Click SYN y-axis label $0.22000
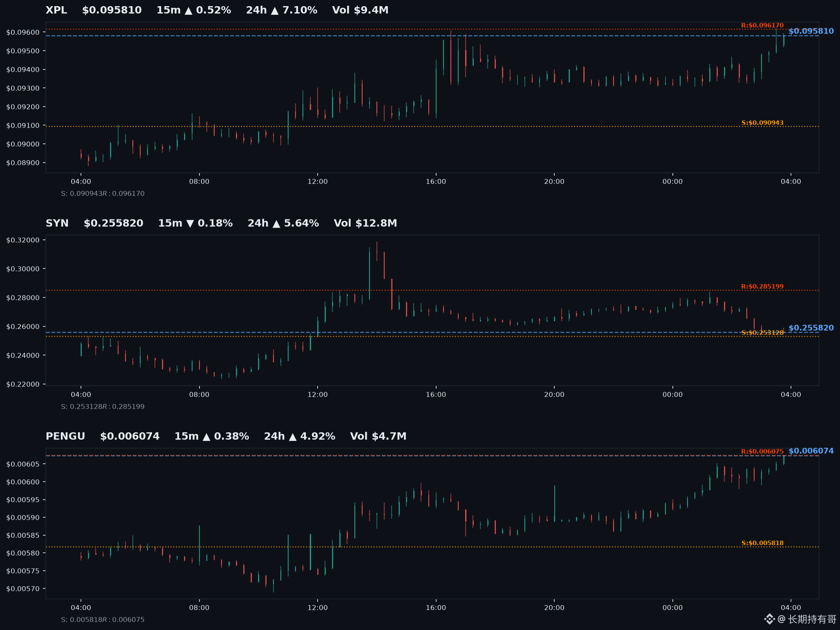Screen dimensions: 840x630 [23, 384]
